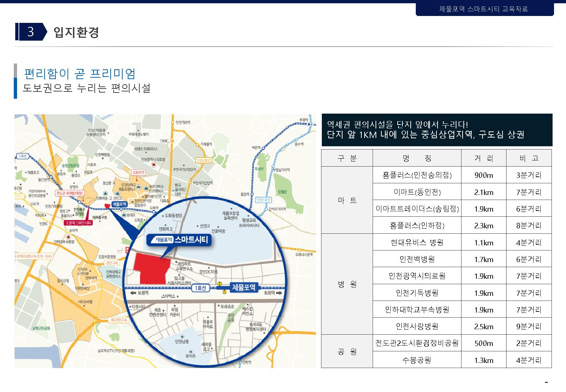Click the '1.3km' distance cell
Viewport: 566px width, 392px height.
[484, 360]
